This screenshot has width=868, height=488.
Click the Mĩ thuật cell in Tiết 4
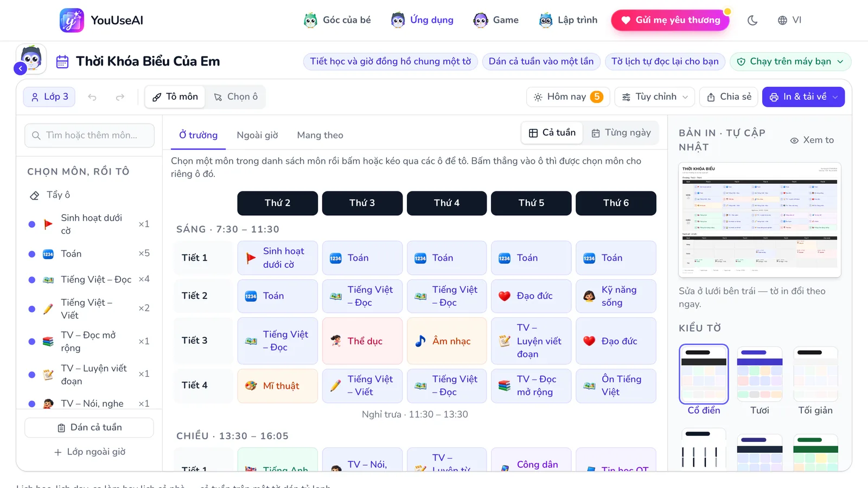coord(278,386)
